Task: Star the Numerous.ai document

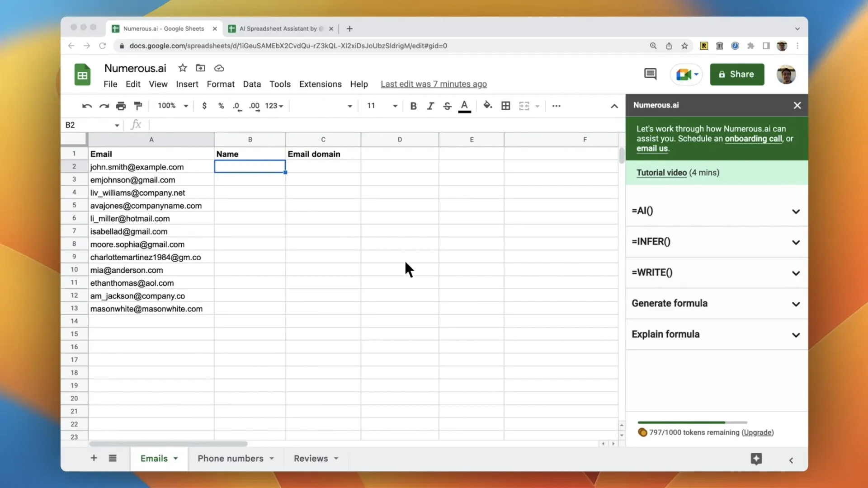Action: [x=183, y=68]
